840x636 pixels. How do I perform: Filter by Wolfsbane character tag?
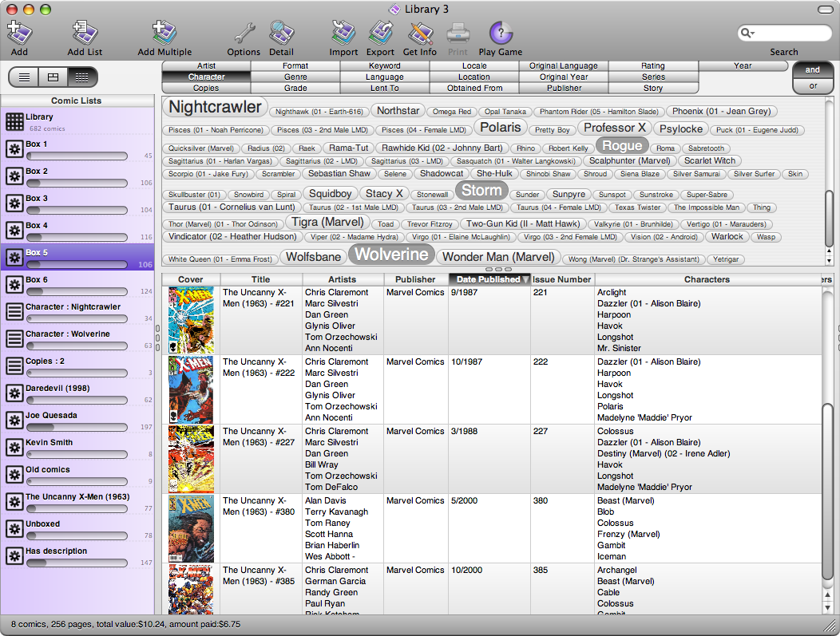point(313,257)
